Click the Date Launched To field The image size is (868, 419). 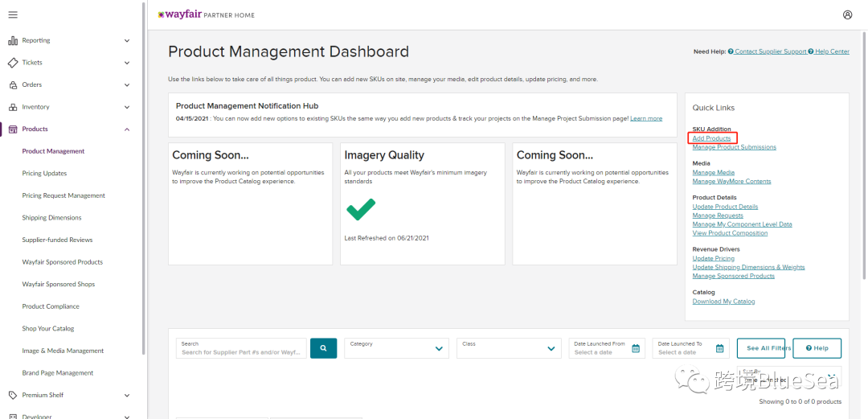691,348
